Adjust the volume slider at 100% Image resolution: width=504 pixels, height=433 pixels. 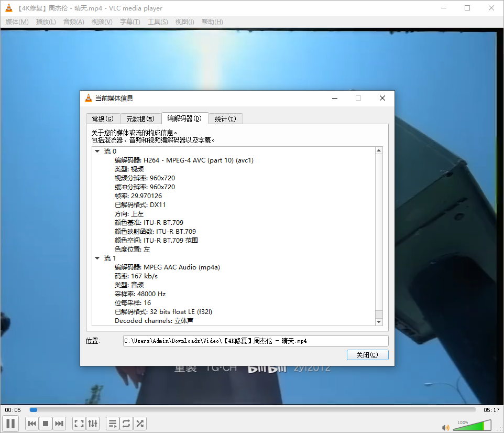coord(472,425)
